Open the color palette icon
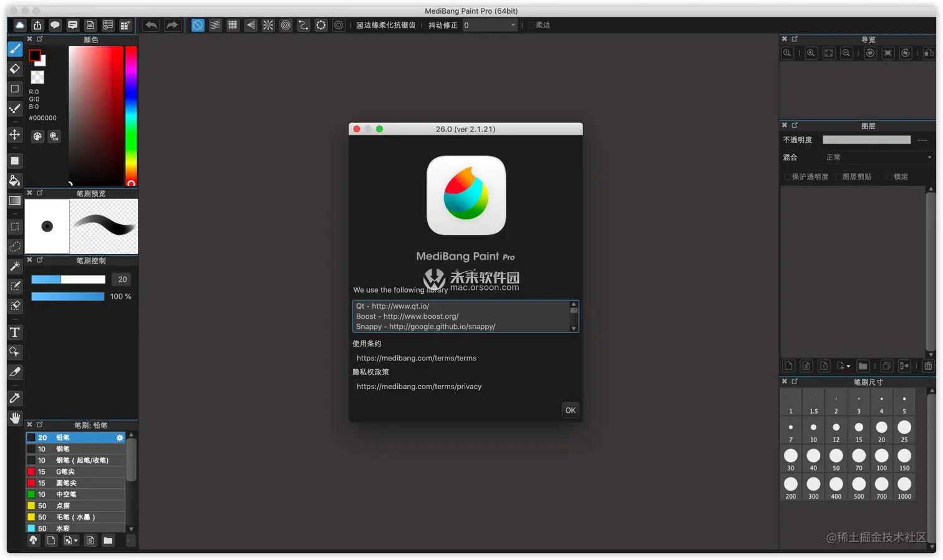943x560 pixels. 37,137
